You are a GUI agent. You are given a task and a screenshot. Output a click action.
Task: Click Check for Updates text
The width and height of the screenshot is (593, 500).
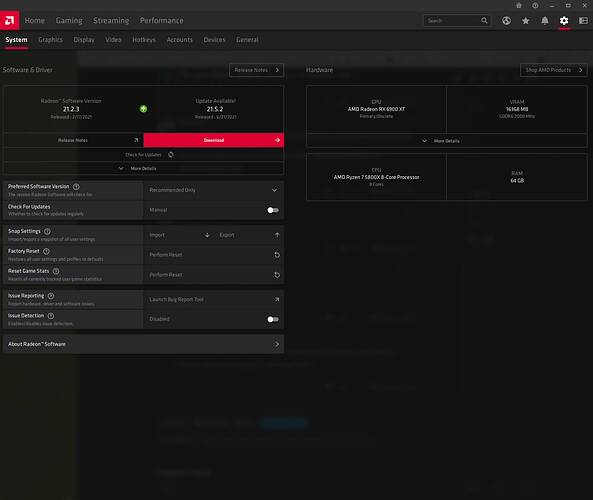click(143, 155)
